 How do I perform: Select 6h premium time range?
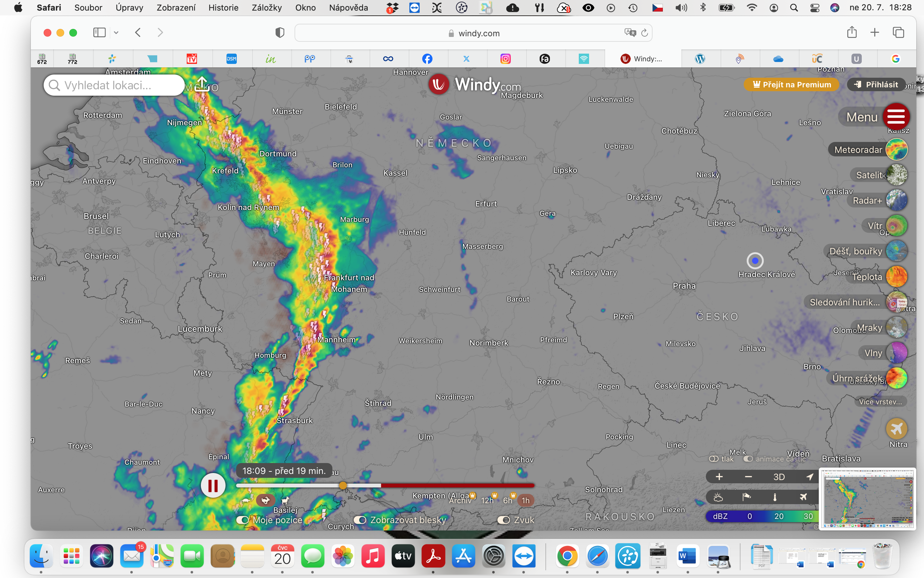coord(508,500)
